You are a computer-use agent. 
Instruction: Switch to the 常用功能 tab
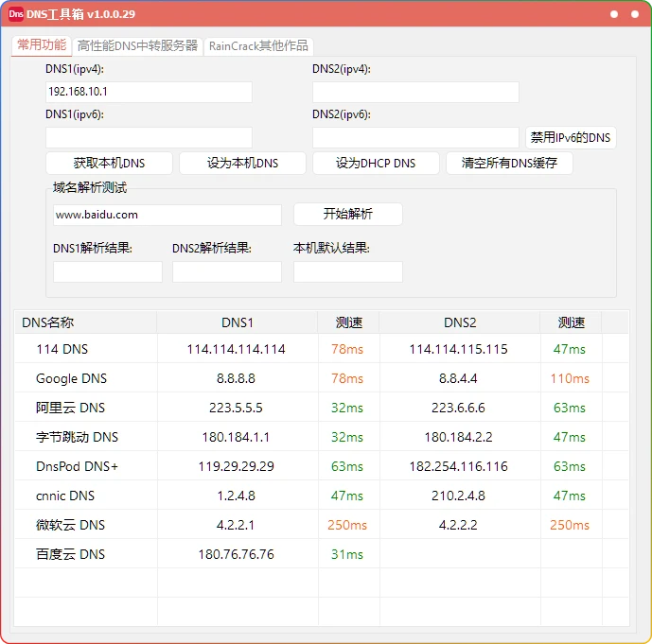42,44
